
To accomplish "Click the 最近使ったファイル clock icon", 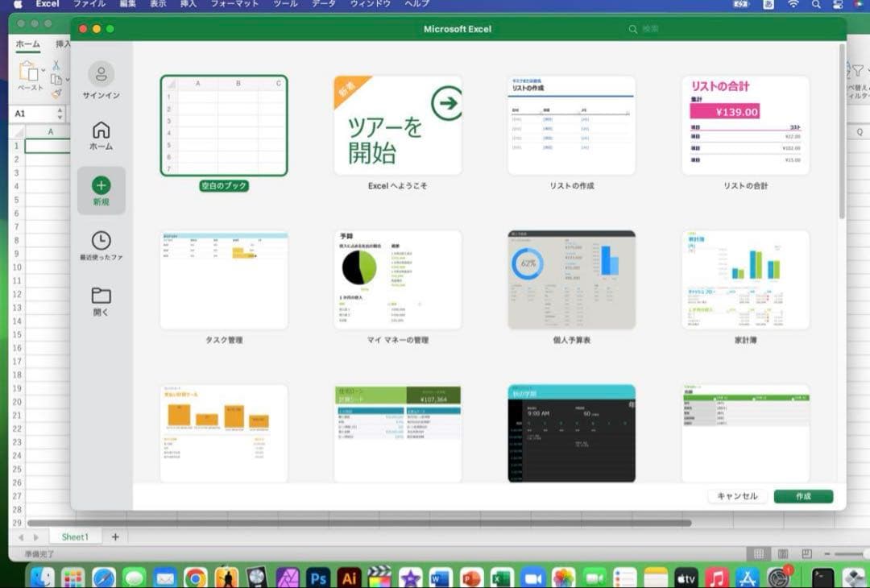I will coord(100,241).
